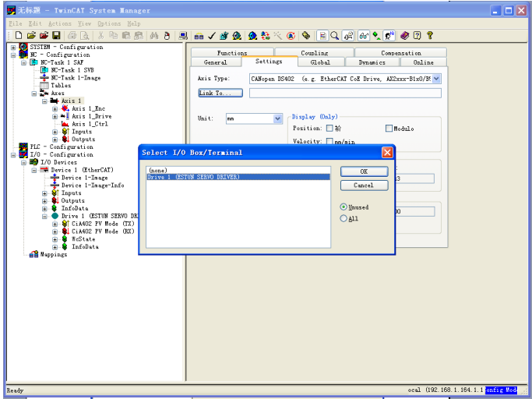Open the Actions menu

60,23
